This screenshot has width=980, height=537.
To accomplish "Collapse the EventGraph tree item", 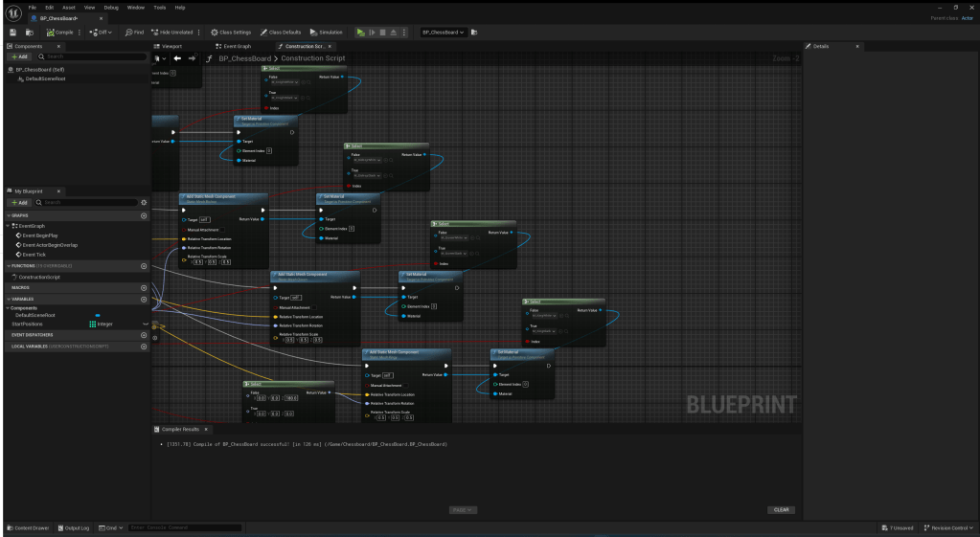I will click(9, 225).
